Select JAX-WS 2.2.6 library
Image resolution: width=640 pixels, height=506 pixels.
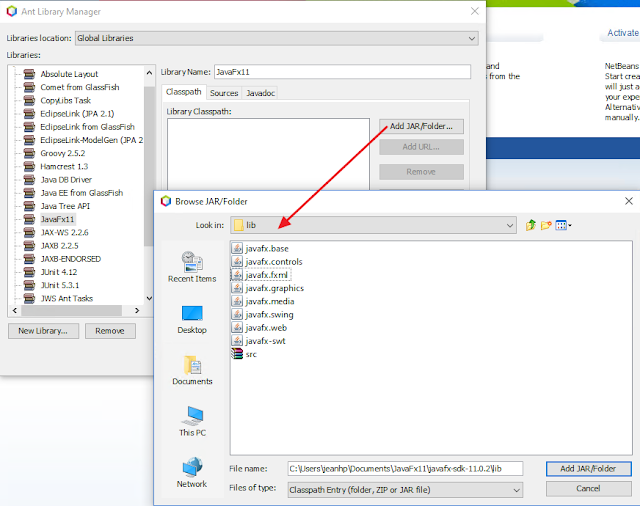pos(64,232)
